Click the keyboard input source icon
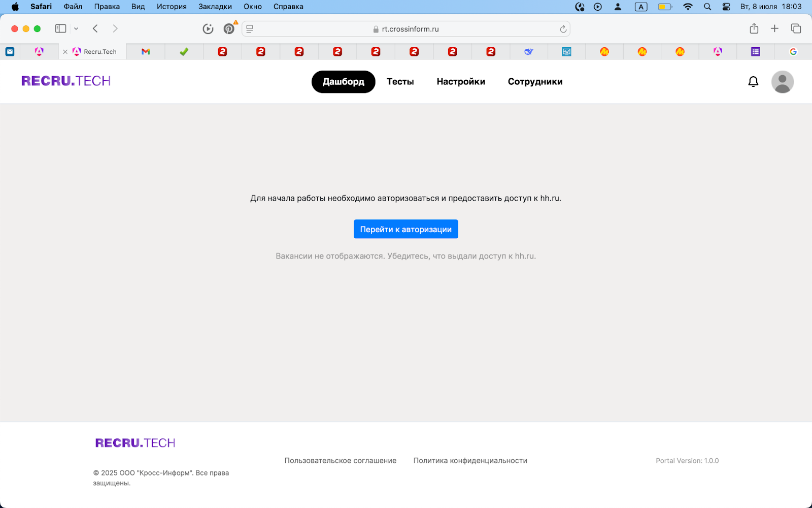812x508 pixels. pos(641,7)
